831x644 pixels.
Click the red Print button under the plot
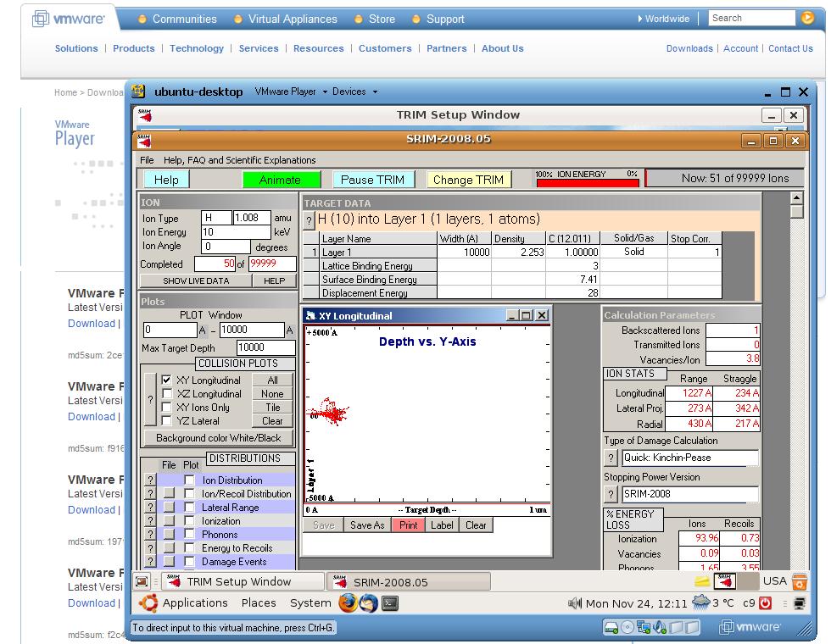tap(408, 525)
